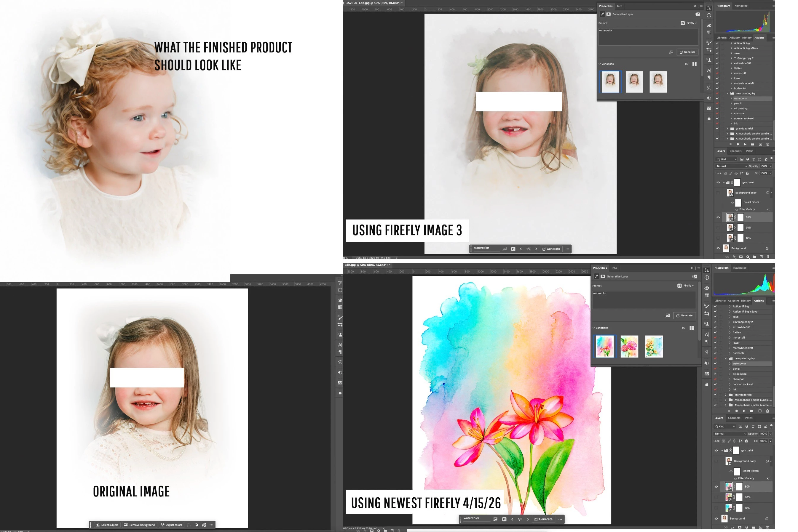
Task: Hide the 80% layer with lily watercolor thumbnail
Action: [x=716, y=487]
